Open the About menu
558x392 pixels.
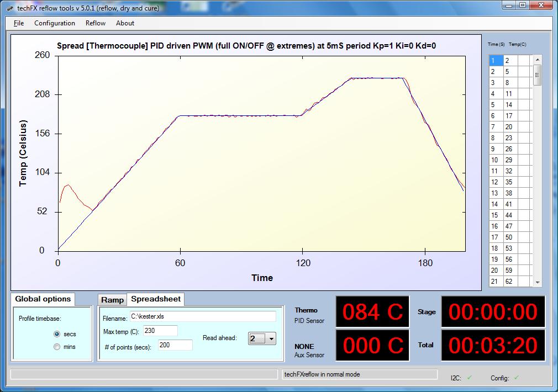pyautogui.click(x=125, y=23)
